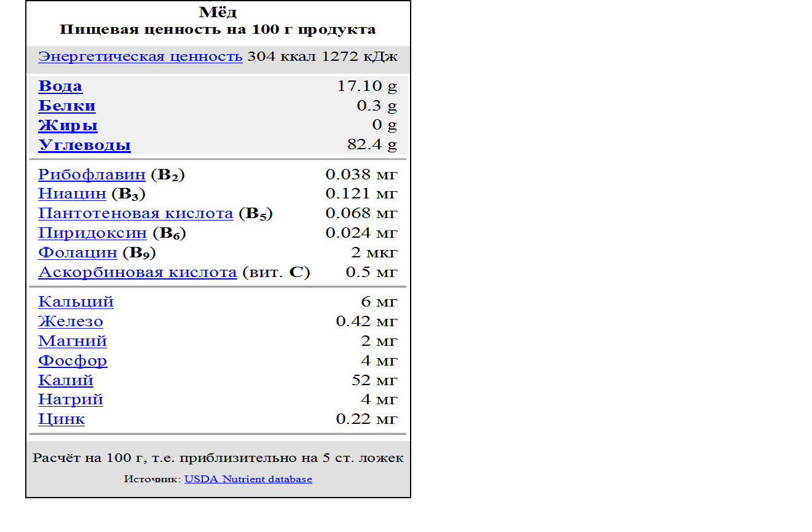Image resolution: width=812 pixels, height=532 pixels.
Task: Click the protein value 0.3 g
Action: click(x=377, y=106)
